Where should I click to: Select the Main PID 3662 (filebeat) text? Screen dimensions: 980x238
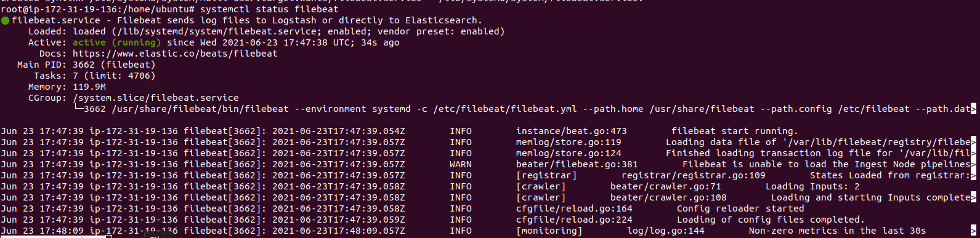(x=114, y=65)
